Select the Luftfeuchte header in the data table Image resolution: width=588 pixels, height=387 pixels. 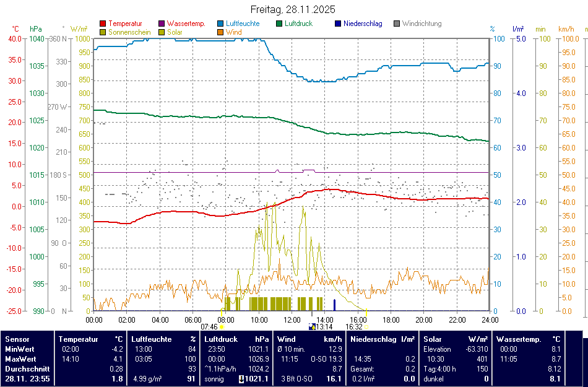pos(152,339)
